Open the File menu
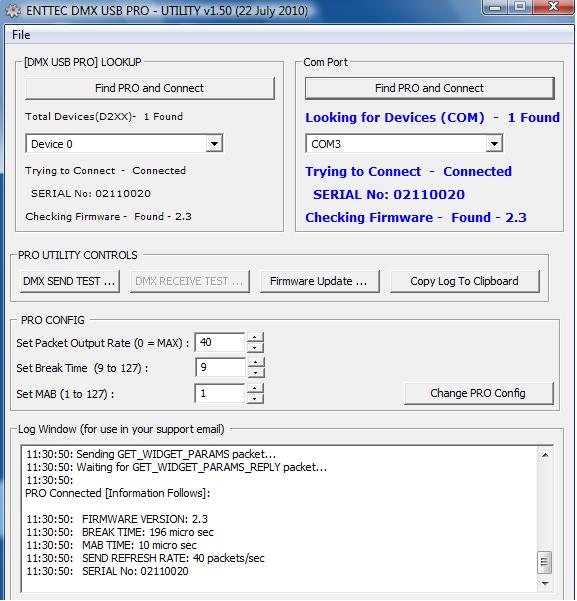Image resolution: width=577 pixels, height=601 pixels. point(21,35)
